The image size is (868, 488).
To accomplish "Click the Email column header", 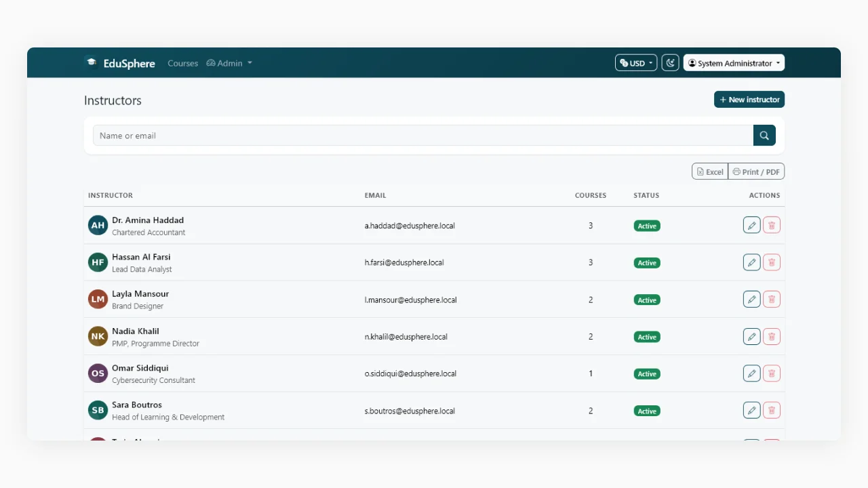I will click(375, 195).
